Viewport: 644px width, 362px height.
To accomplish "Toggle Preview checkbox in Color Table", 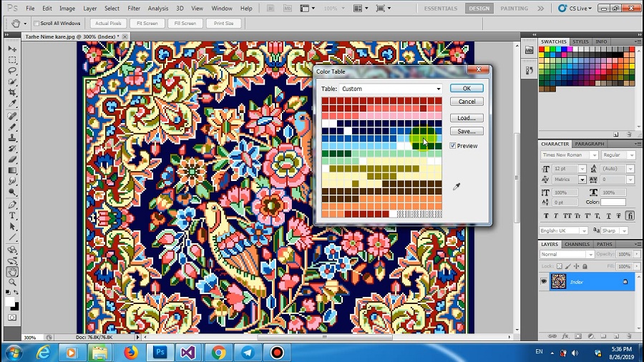I will 453,146.
